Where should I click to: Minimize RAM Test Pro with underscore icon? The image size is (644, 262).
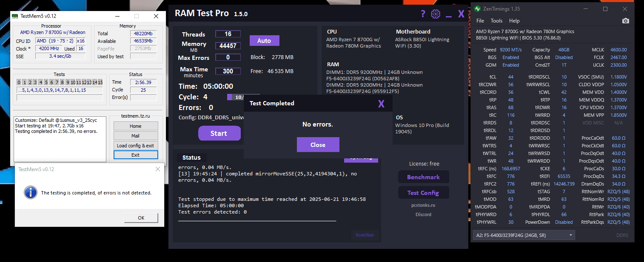pyautogui.click(x=448, y=15)
